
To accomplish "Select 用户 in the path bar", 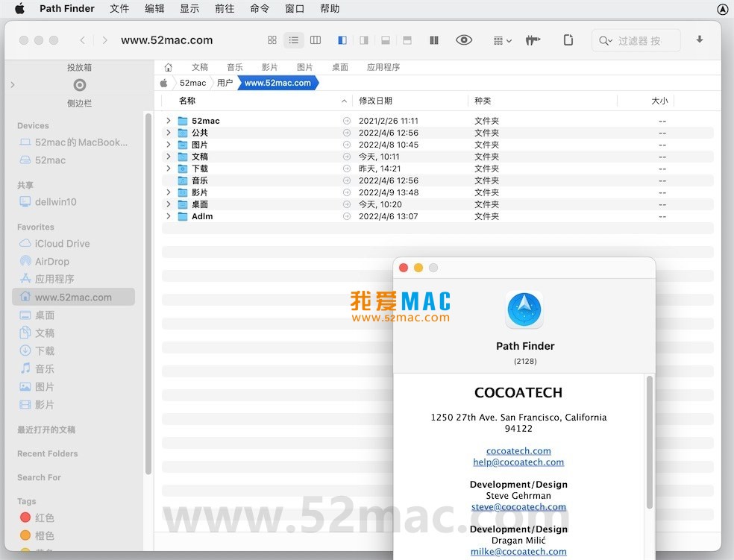I will click(x=225, y=84).
